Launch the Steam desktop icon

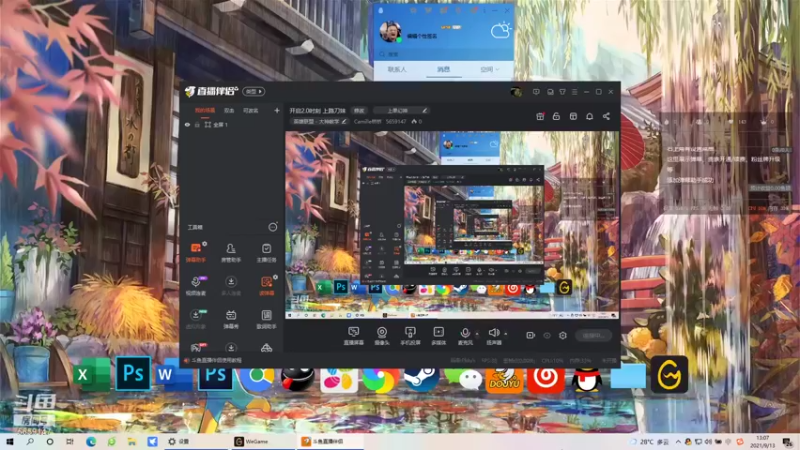tap(421, 379)
